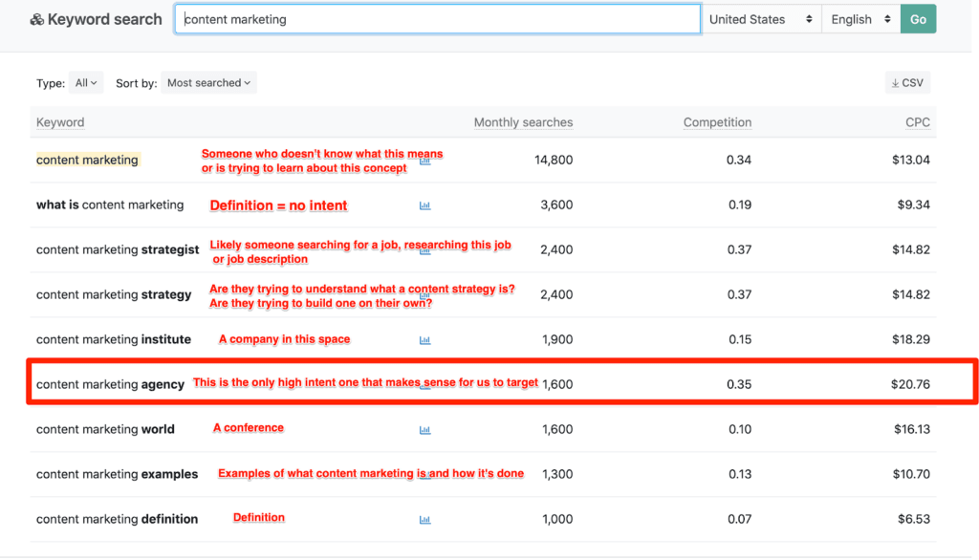Image resolution: width=979 pixels, height=560 pixels.
Task: Click the green Go button
Action: click(x=918, y=19)
